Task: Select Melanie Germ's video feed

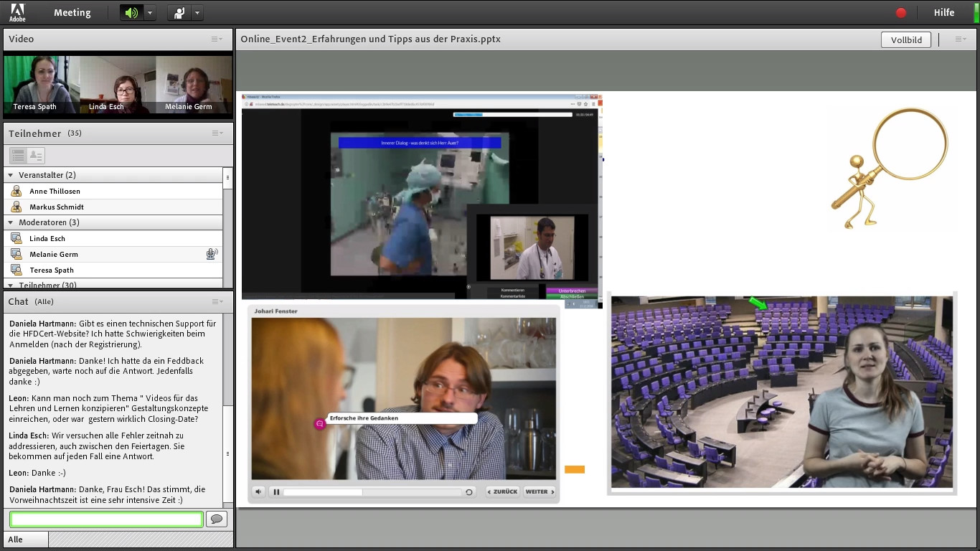Action: tap(194, 85)
